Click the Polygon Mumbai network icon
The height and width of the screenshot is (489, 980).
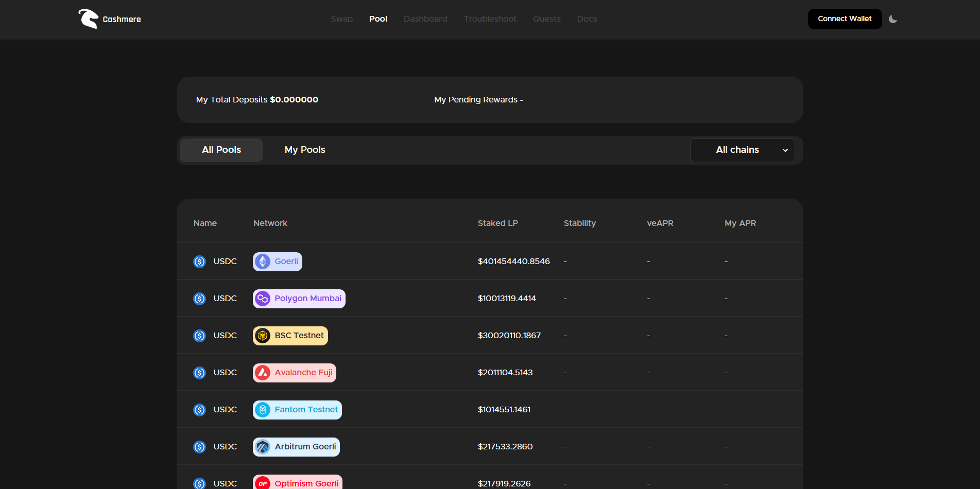coord(263,299)
